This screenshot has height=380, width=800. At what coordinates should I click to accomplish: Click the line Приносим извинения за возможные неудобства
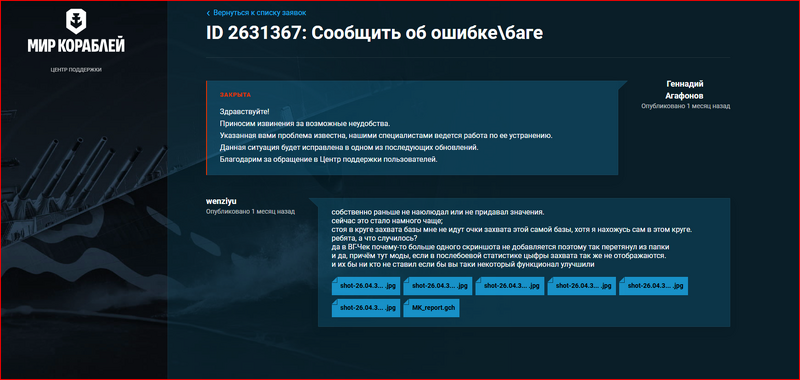[305, 123]
